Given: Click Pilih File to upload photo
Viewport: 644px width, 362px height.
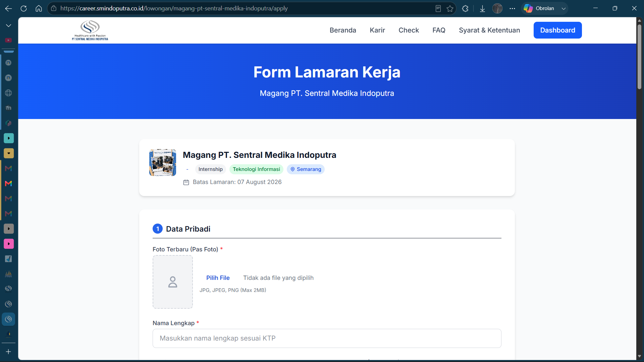Looking at the screenshot, I should tap(218, 278).
